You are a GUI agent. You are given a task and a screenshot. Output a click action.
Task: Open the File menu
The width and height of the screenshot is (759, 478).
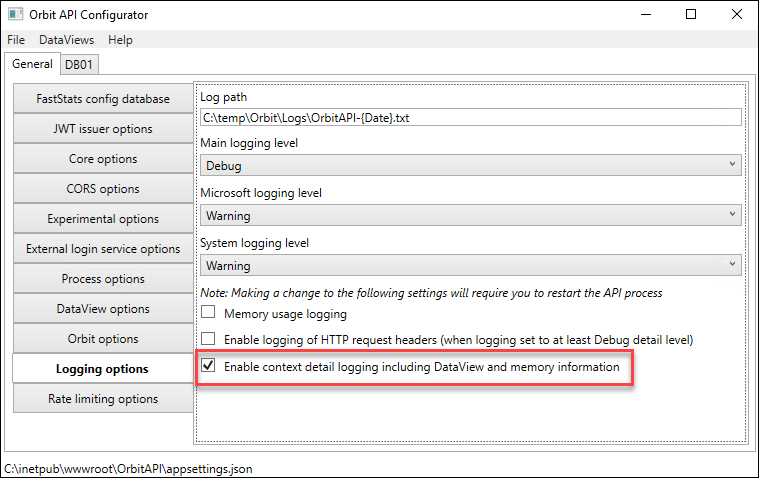[16, 40]
